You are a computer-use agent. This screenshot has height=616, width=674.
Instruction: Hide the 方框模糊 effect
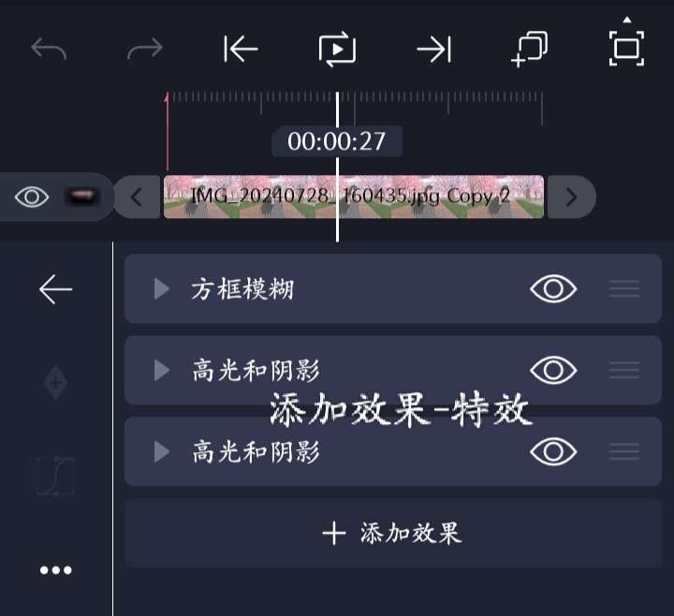pos(553,288)
